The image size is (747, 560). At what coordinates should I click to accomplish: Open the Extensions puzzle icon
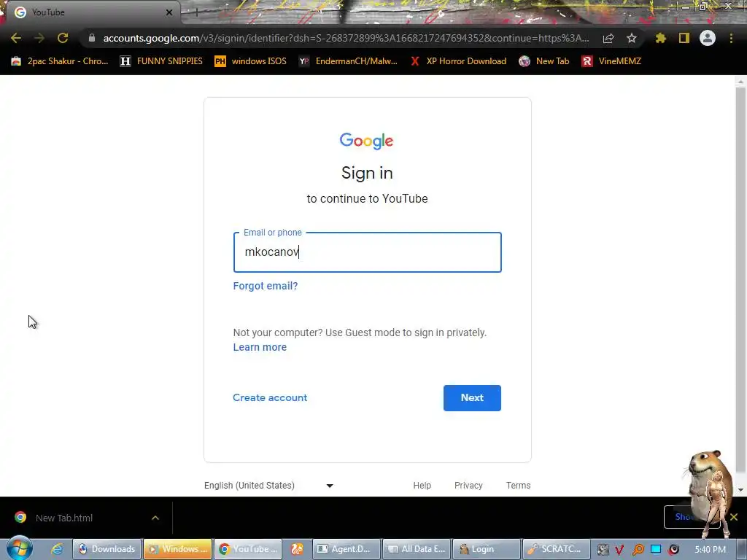(x=660, y=38)
